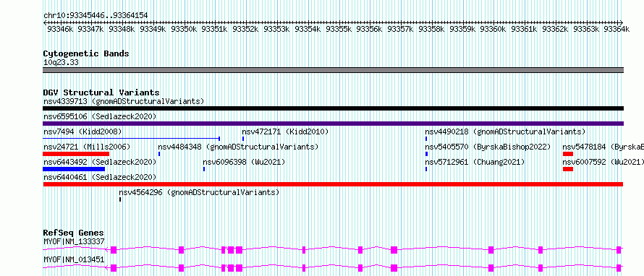Open the nsv472171 Kidd2010 label

[x=285, y=131]
